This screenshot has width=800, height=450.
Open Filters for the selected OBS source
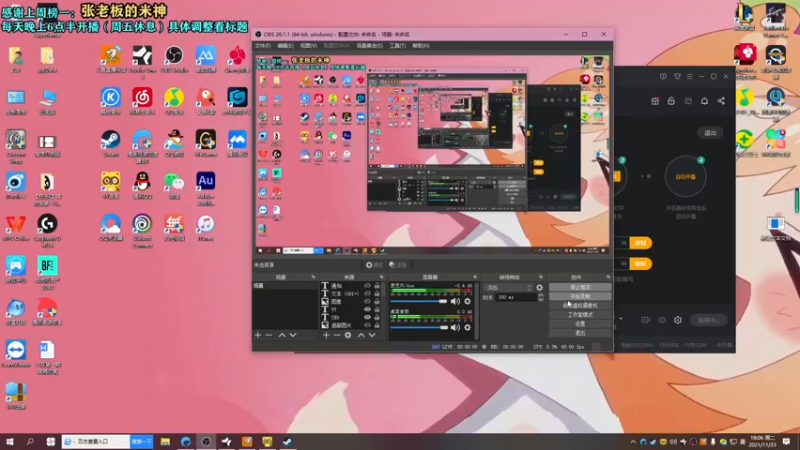(397, 265)
